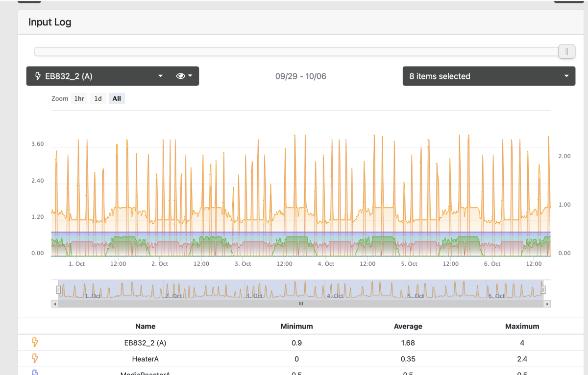Screen dimensions: 588x375
Task: Open the EB832_2 (A) input dropdown
Action: pyautogui.click(x=98, y=76)
